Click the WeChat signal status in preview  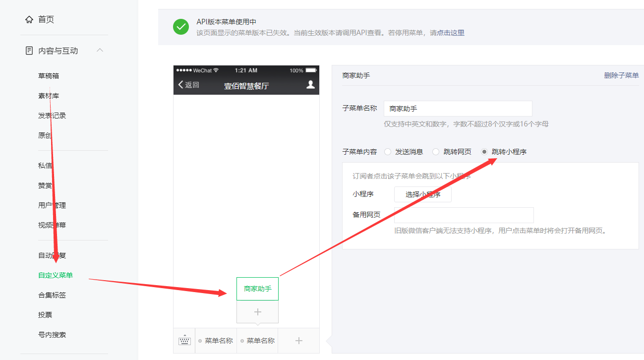click(197, 70)
